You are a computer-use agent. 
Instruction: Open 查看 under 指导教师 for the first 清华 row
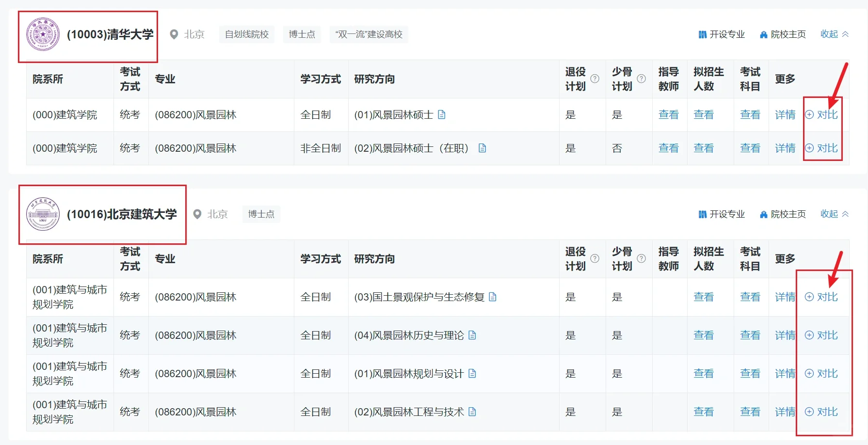pyautogui.click(x=669, y=115)
